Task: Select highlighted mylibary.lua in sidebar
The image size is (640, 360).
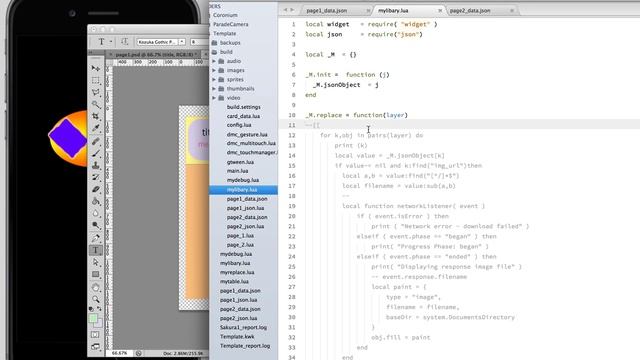Action: (243, 190)
